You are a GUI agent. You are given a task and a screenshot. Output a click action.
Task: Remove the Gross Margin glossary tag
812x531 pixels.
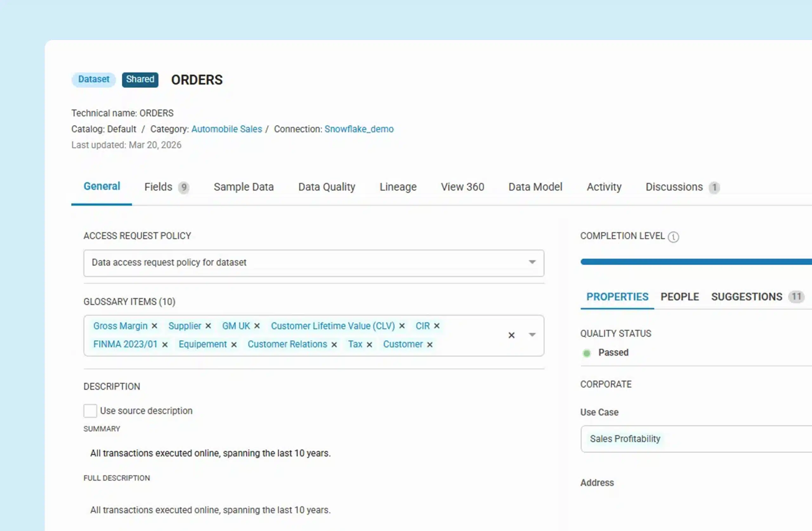click(154, 326)
